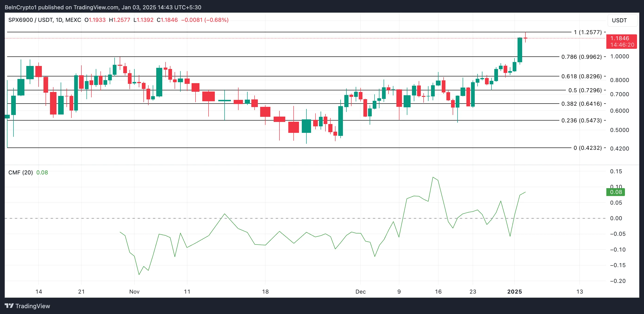Click the 0.5 (0.7296) Fibonacci level label

click(585, 90)
